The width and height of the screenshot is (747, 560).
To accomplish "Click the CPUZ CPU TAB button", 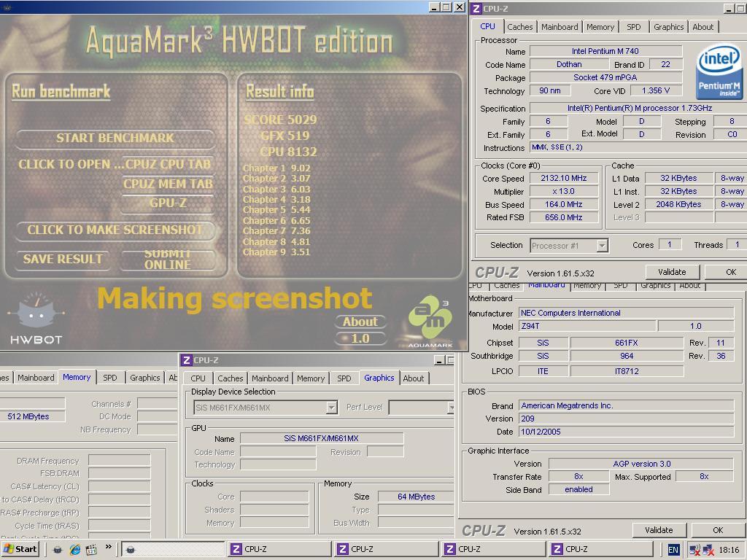I will (168, 164).
